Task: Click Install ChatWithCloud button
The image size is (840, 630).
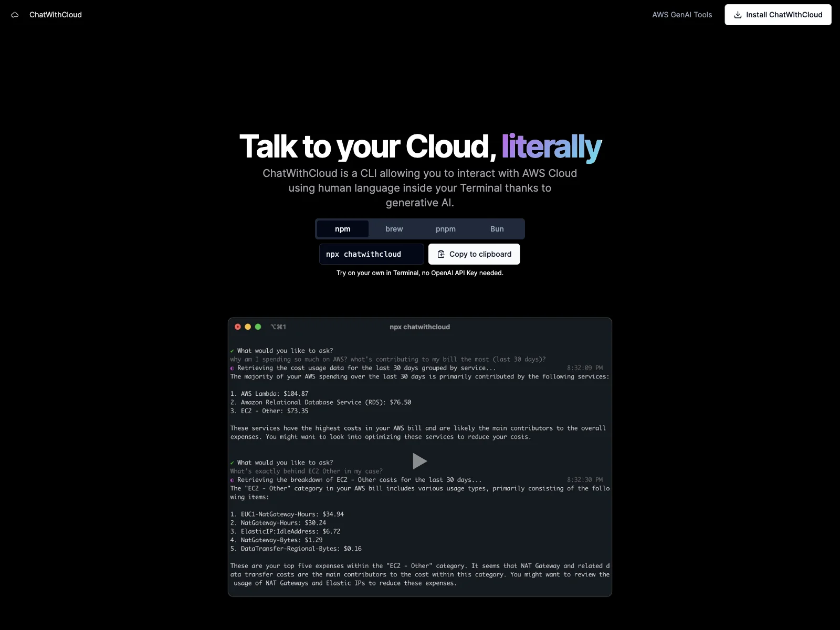Action: click(778, 15)
